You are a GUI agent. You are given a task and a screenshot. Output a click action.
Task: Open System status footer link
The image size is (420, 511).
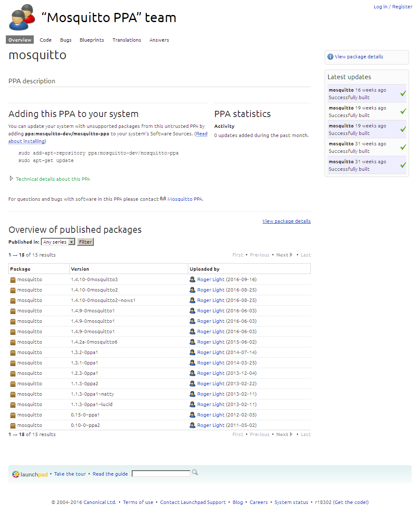291,502
